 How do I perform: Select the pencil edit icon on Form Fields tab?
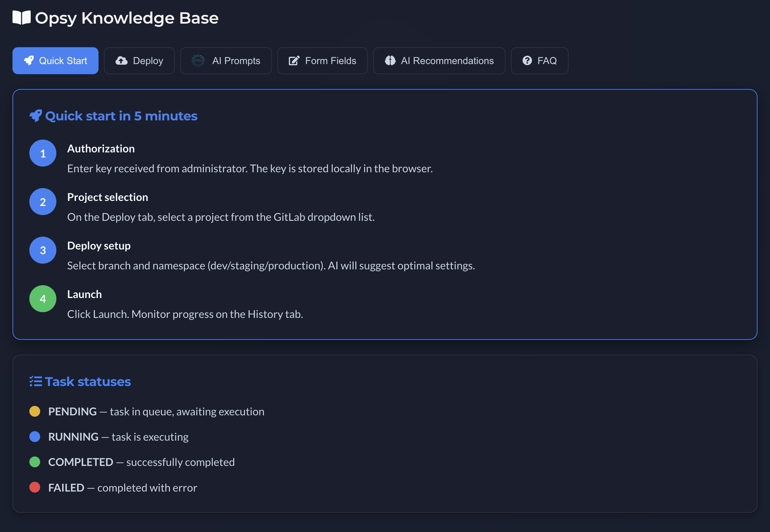point(294,61)
